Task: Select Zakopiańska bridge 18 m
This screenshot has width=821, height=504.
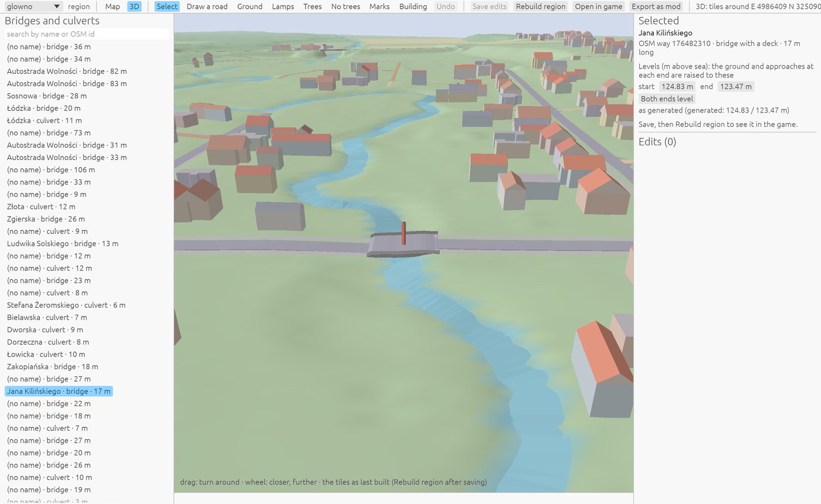Action: point(53,367)
